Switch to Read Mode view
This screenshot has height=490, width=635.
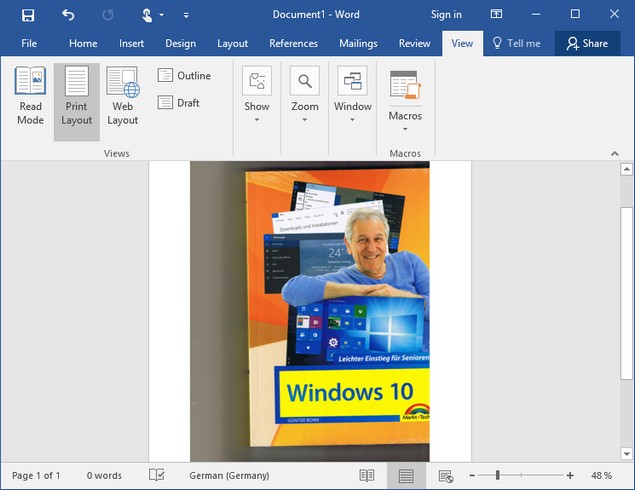click(x=30, y=96)
